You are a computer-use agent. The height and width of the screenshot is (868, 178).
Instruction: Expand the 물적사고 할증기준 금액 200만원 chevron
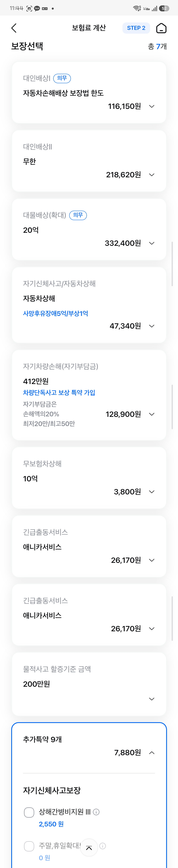152,699
